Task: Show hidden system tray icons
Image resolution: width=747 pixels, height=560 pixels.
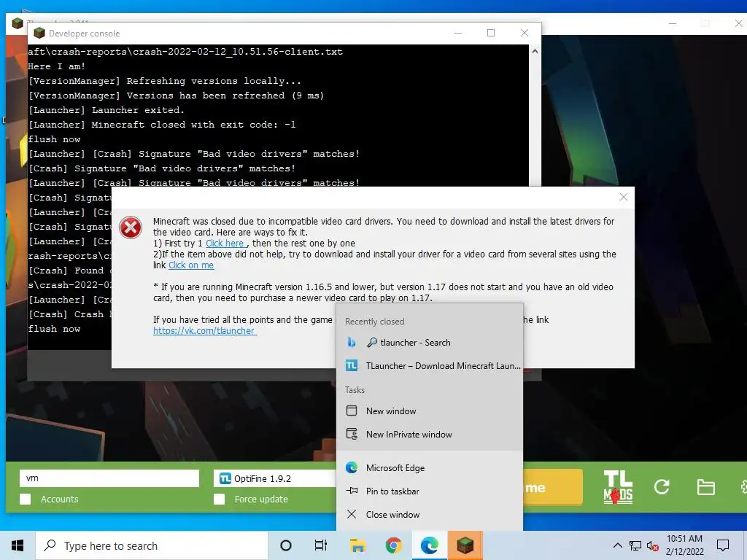Action: [617, 545]
